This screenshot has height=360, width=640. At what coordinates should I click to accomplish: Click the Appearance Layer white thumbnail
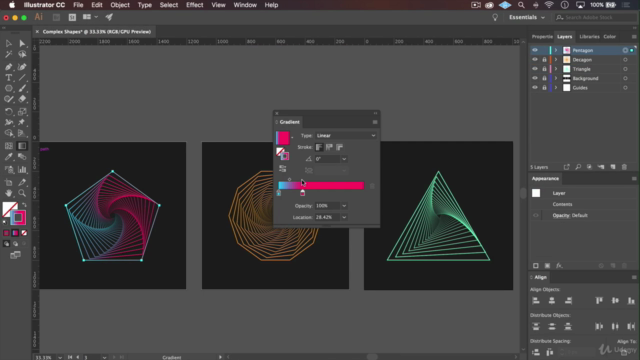536,193
